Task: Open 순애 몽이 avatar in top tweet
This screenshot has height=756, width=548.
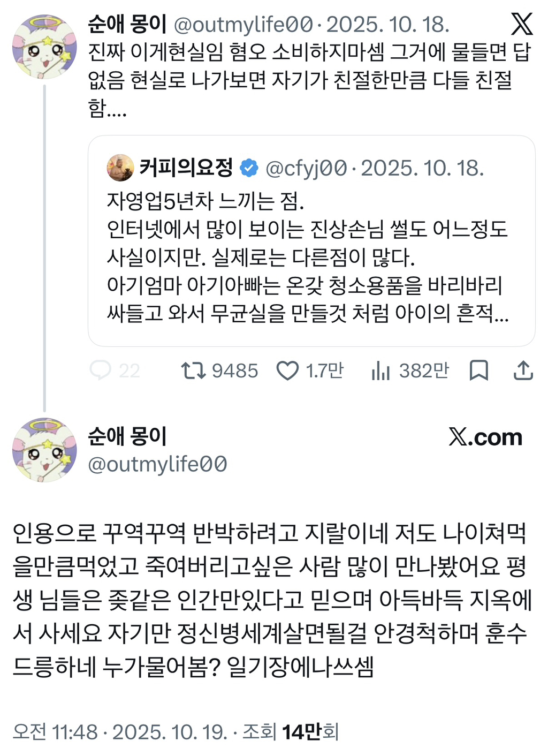Action: [x=44, y=47]
